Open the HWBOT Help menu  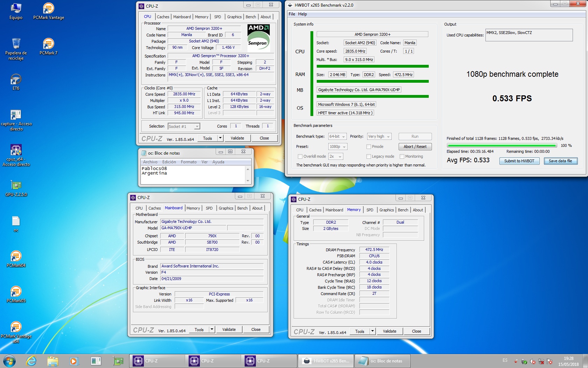click(x=302, y=14)
